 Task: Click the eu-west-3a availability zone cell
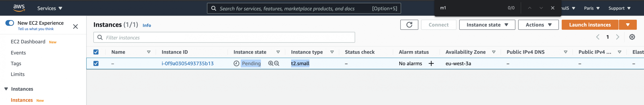coord(458,63)
